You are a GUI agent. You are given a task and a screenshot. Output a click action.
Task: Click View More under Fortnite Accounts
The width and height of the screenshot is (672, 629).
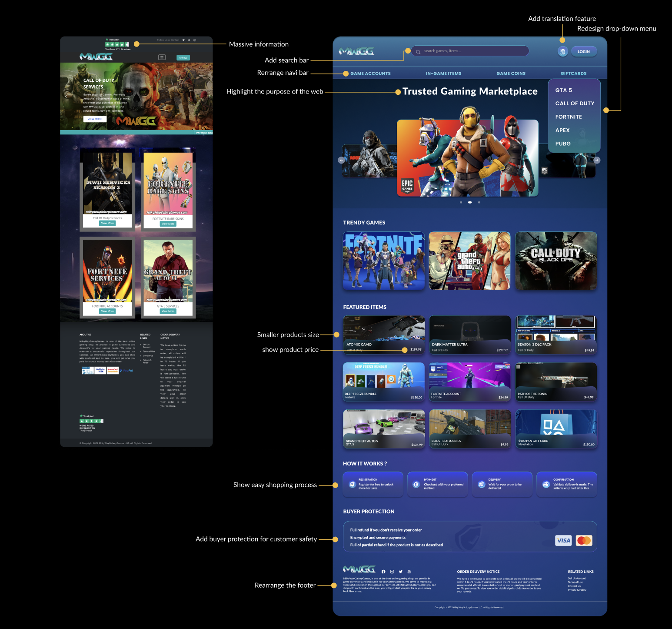107,311
